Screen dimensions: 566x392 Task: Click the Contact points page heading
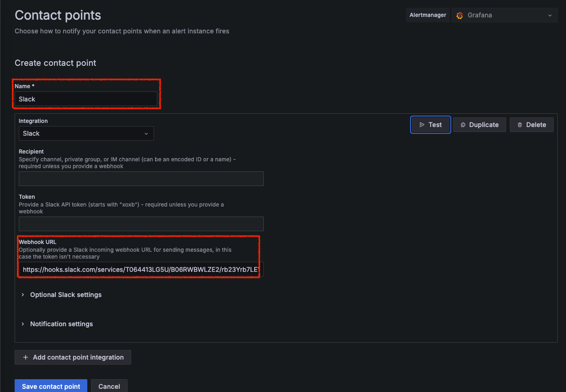58,15
